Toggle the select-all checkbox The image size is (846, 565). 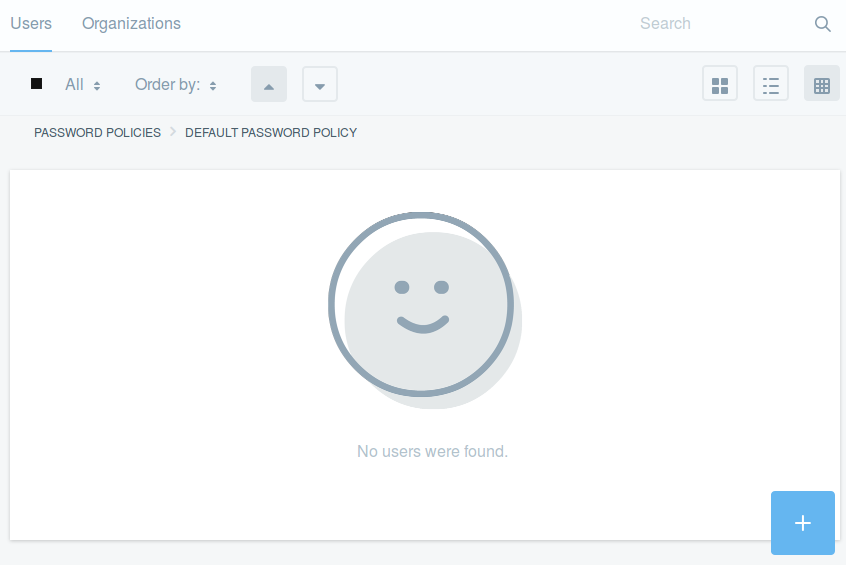[x=36, y=84]
